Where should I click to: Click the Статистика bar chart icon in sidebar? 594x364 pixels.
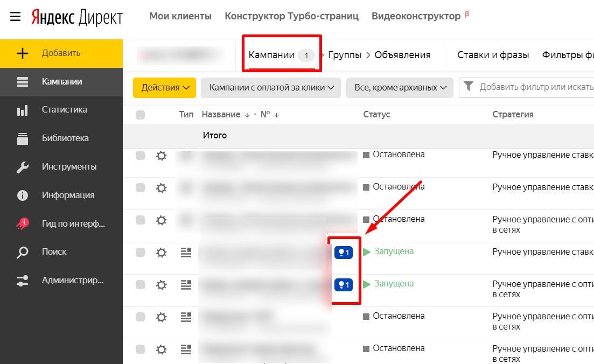pos(23,110)
